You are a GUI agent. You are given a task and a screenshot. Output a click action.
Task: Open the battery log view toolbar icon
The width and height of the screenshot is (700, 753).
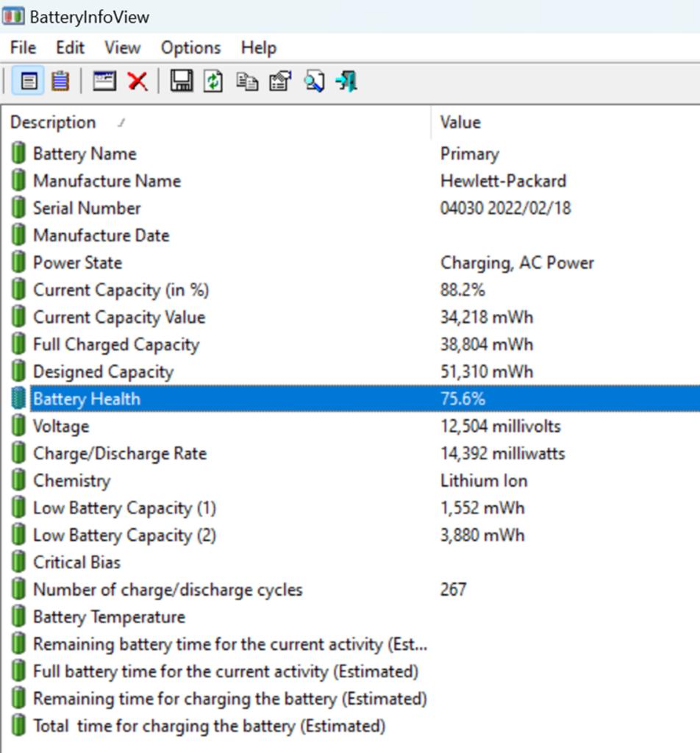click(60, 81)
